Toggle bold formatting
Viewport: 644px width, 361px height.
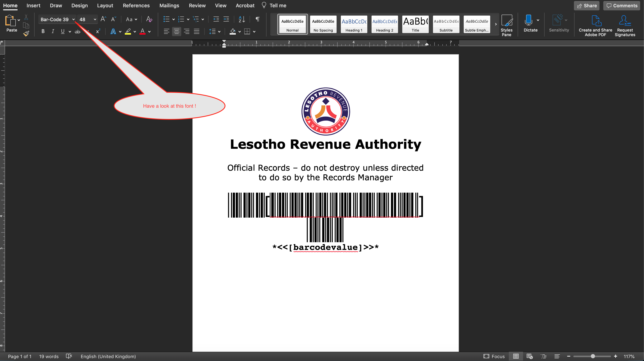pyautogui.click(x=43, y=31)
